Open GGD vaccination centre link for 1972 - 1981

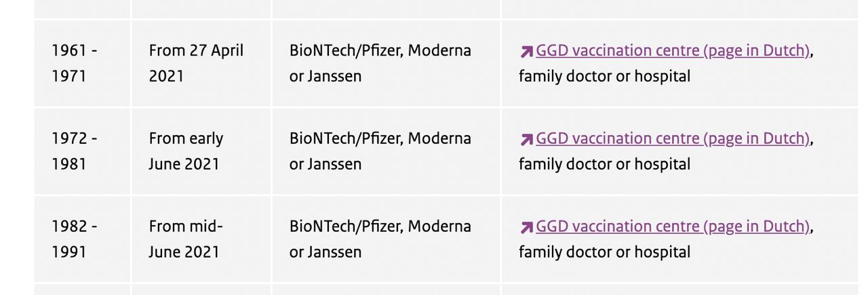673,138
